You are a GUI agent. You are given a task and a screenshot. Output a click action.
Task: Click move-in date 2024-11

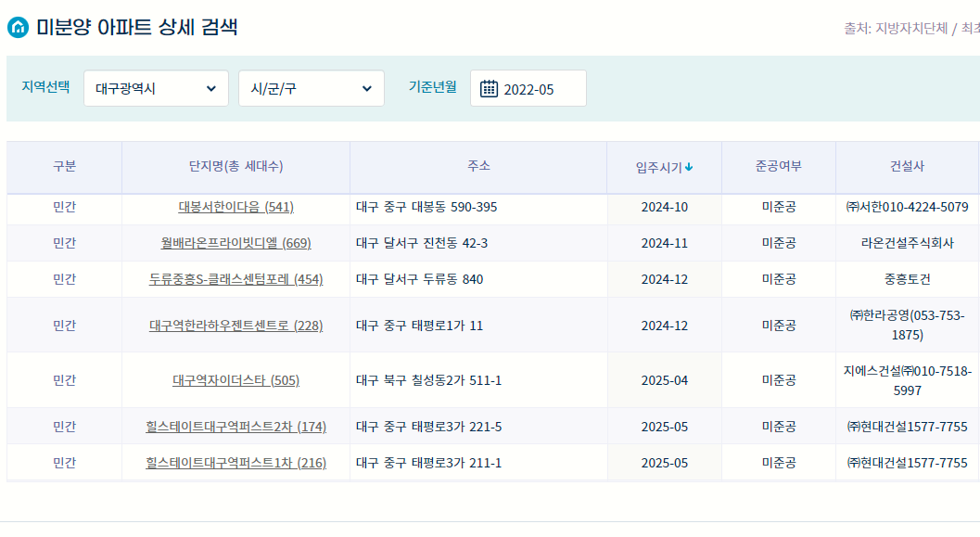[665, 243]
